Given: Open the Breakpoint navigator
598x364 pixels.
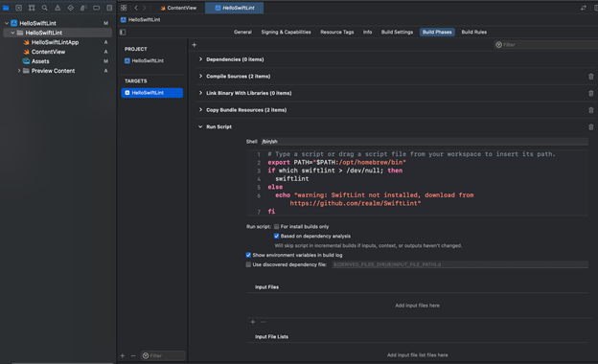Looking at the screenshot, I should click(96, 8).
